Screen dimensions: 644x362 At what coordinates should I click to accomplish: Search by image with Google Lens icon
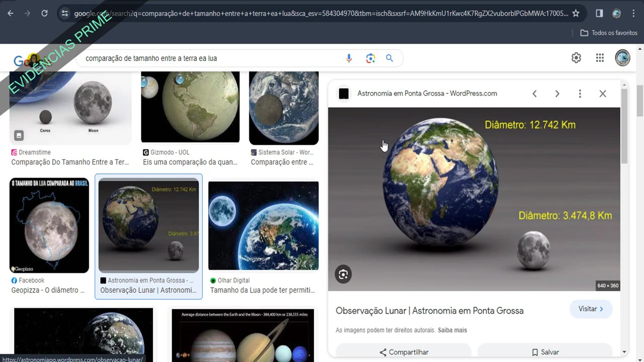coord(371,58)
